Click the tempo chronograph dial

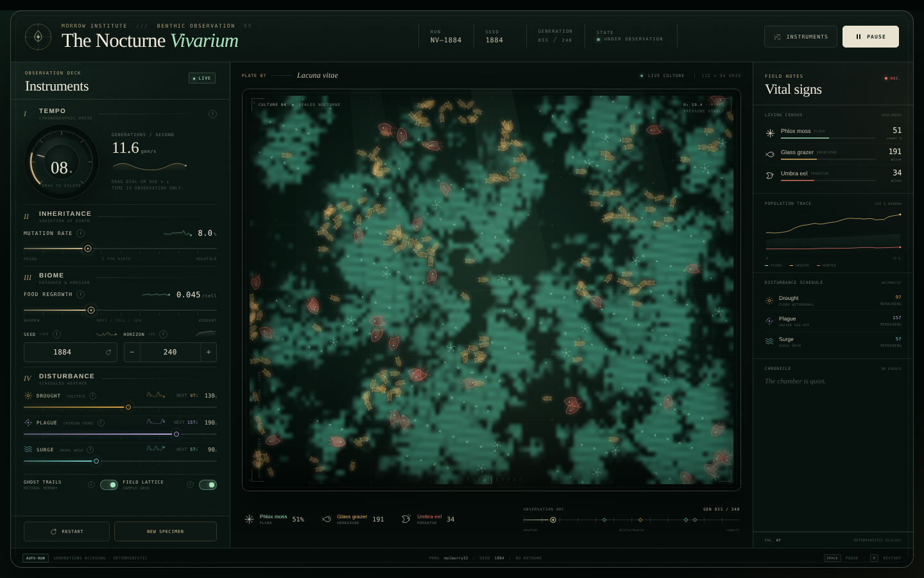[x=62, y=162]
